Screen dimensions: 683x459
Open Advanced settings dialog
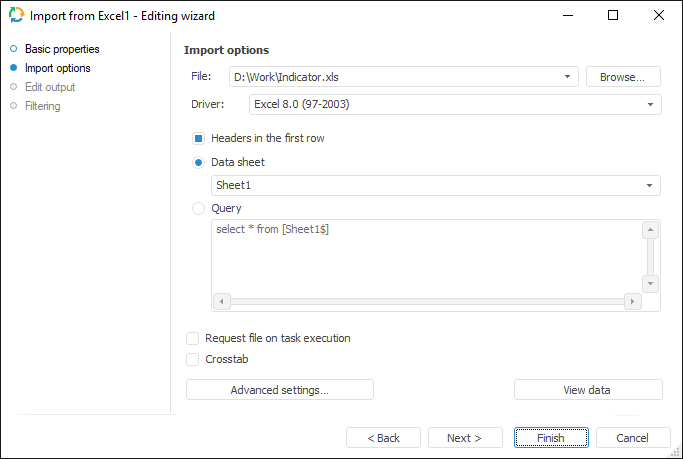(279, 390)
